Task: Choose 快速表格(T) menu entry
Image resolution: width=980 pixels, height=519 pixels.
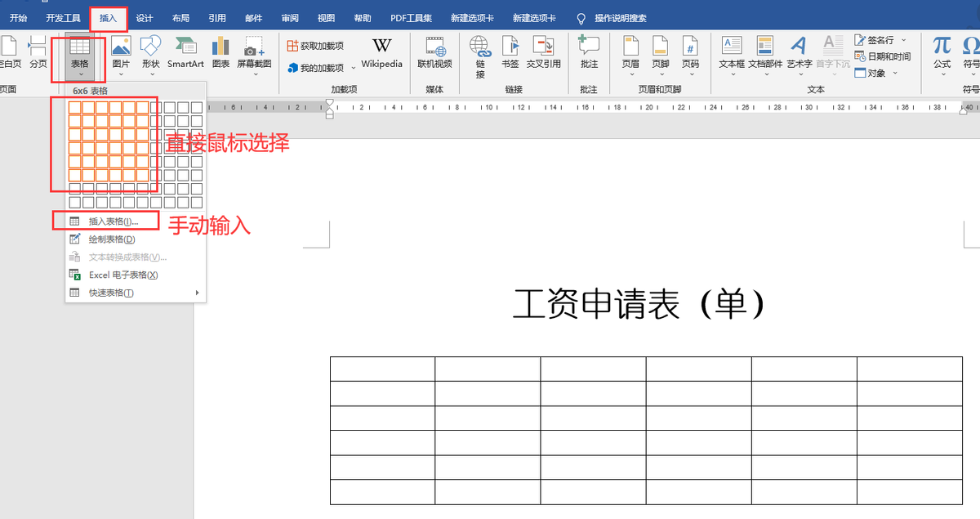Action: pyautogui.click(x=136, y=293)
